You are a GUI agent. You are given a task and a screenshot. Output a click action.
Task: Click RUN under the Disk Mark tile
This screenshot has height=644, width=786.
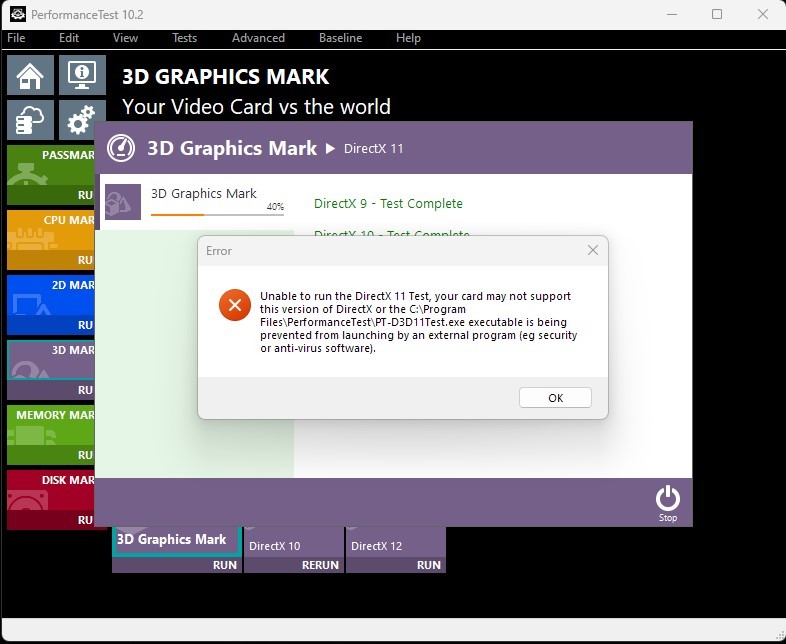click(85, 520)
